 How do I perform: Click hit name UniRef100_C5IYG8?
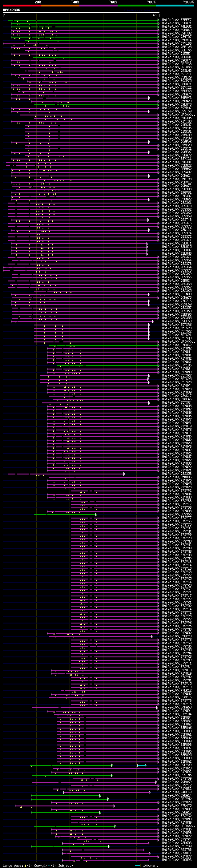[x=177, y=64]
